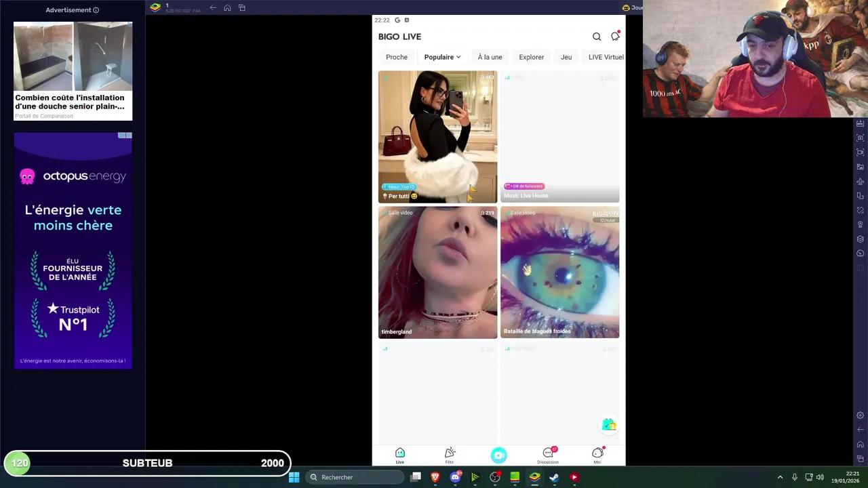Viewport: 868px width, 488px height.
Task: Click BlueStacks top bar back arrow
Action: [x=213, y=7]
